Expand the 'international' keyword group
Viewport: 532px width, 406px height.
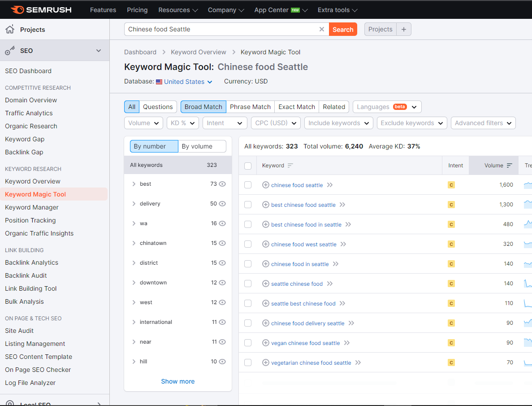(x=134, y=322)
